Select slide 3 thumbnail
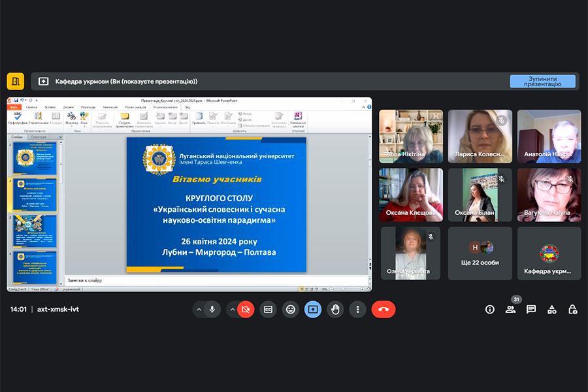Screen dimensions: 588x392 coord(35,231)
